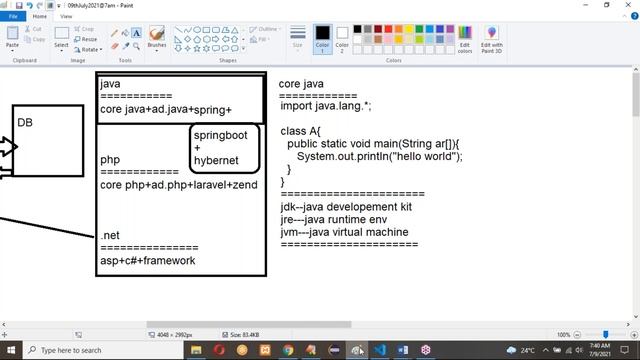Choose the Curve shape
This screenshot has height=360, width=640.
187,30
